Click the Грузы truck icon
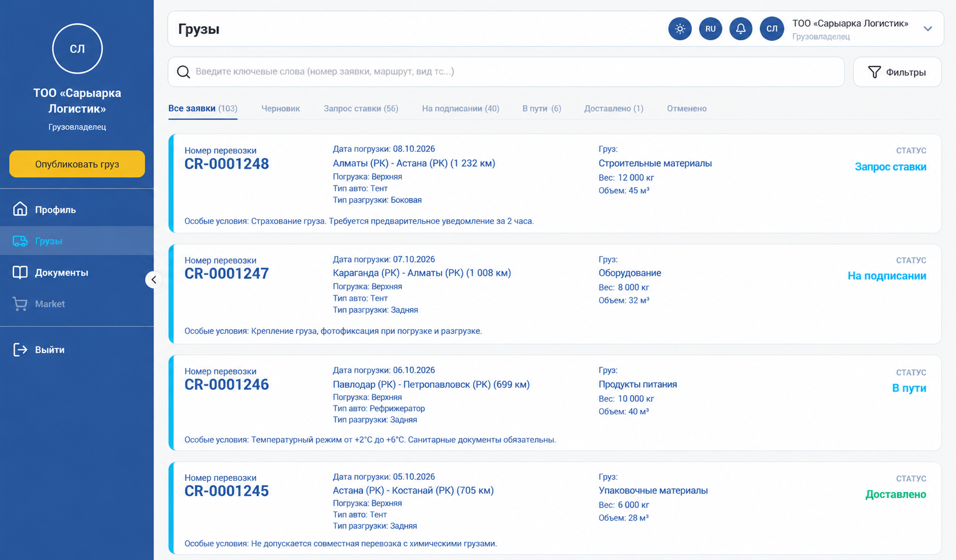 tap(20, 241)
